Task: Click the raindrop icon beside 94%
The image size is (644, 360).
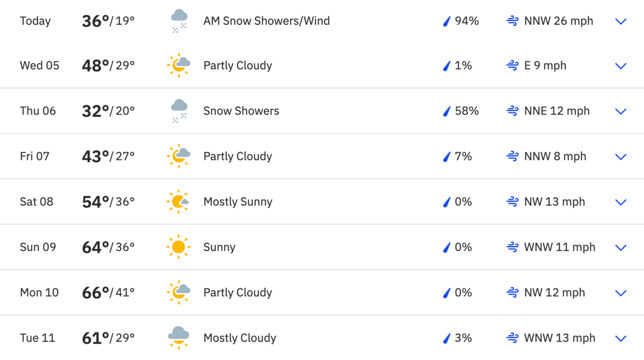Action: pos(447,21)
